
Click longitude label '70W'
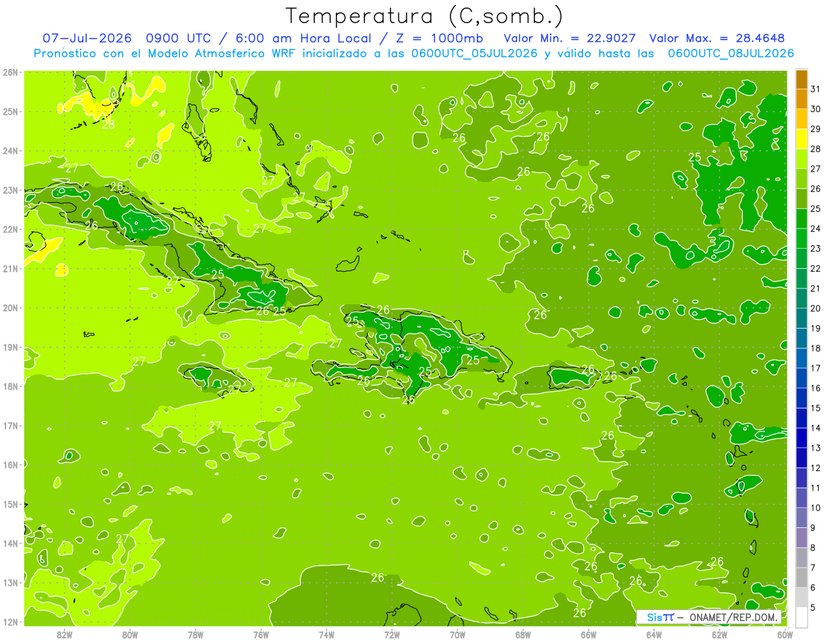point(457,634)
